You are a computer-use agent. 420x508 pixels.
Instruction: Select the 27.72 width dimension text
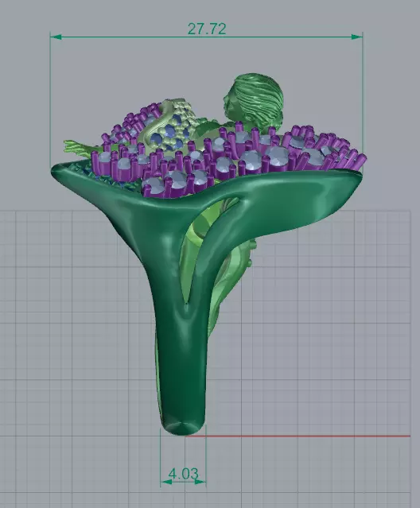tap(207, 29)
